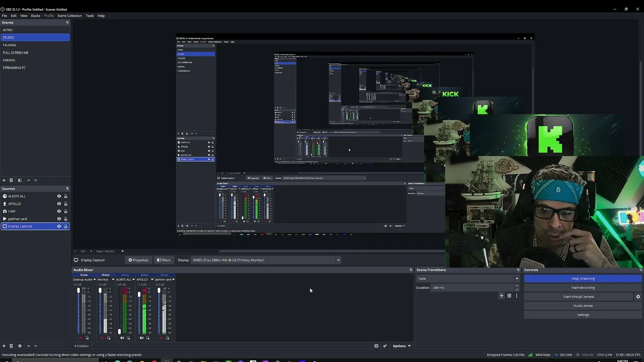The width and height of the screenshot is (644, 362).
Task: Open the Help menu
Action: (x=101, y=16)
